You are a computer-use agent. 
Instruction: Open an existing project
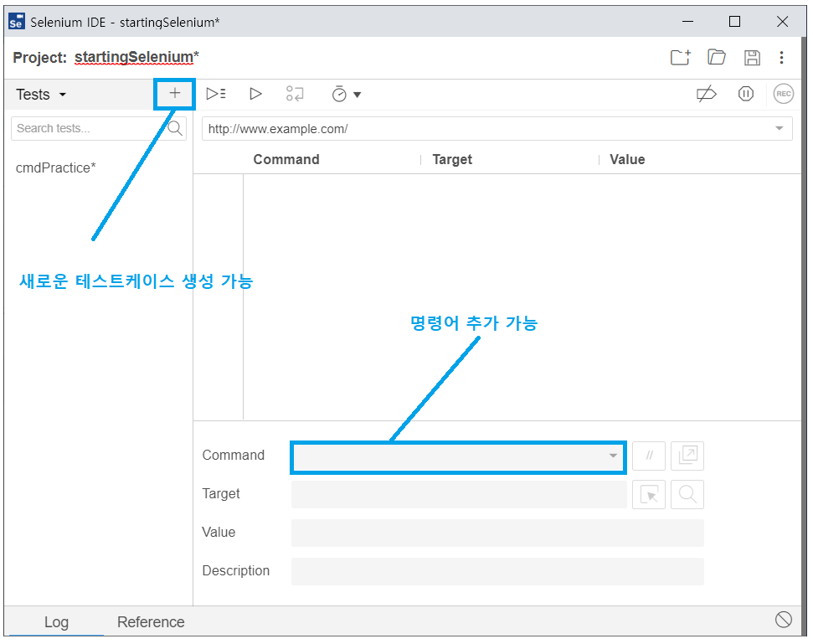717,57
